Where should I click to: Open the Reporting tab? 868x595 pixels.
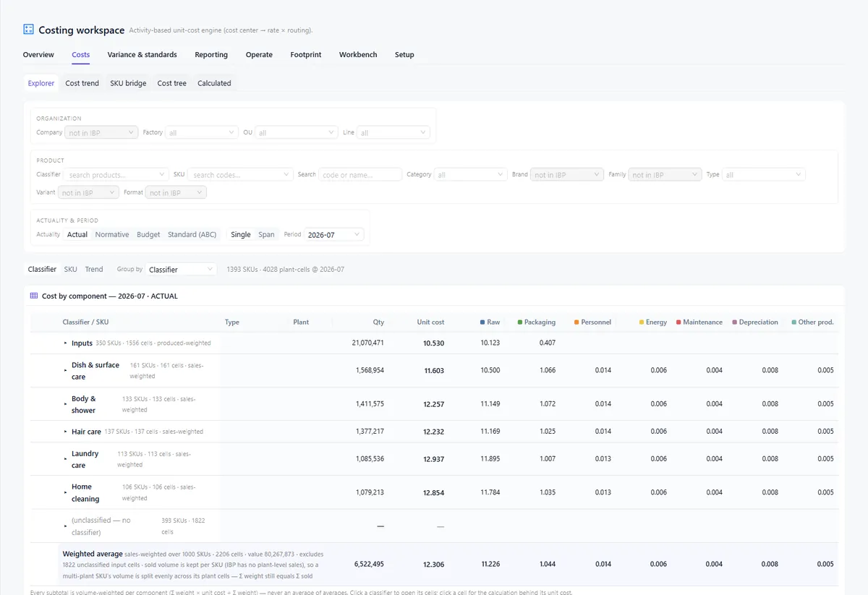[211, 55]
